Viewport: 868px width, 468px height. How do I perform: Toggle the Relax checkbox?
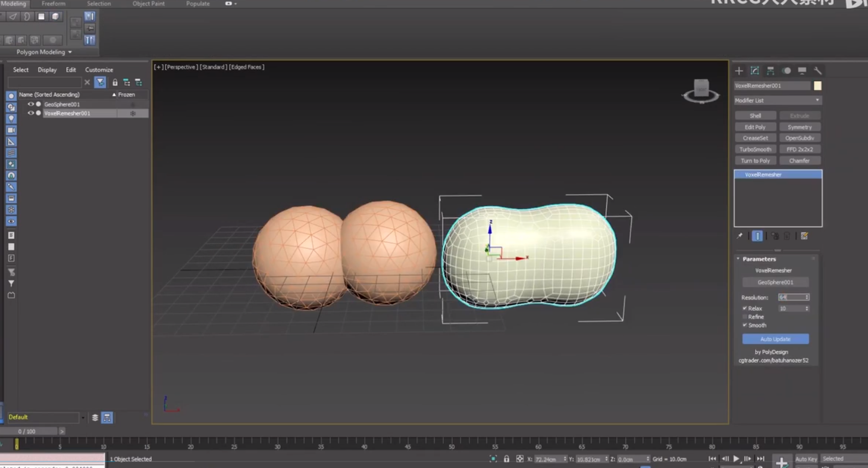click(745, 308)
